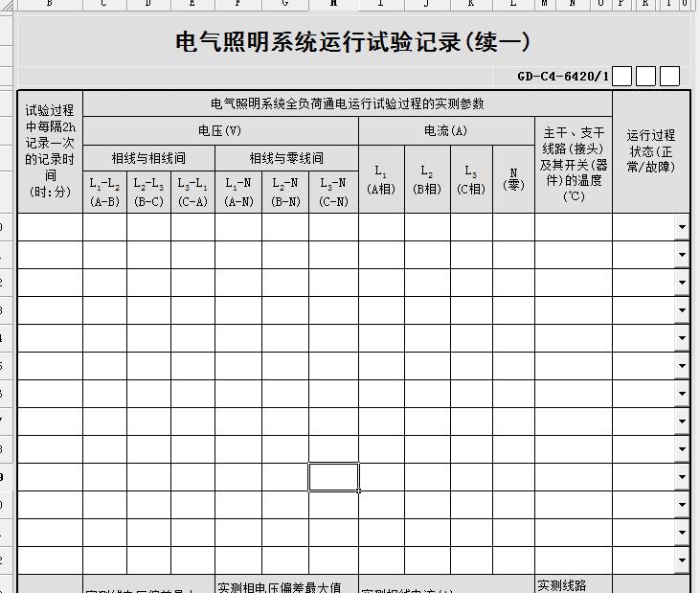The height and width of the screenshot is (593, 700).
Task: Open the status dropdown beside the selected cell's row
Action: [x=682, y=477]
